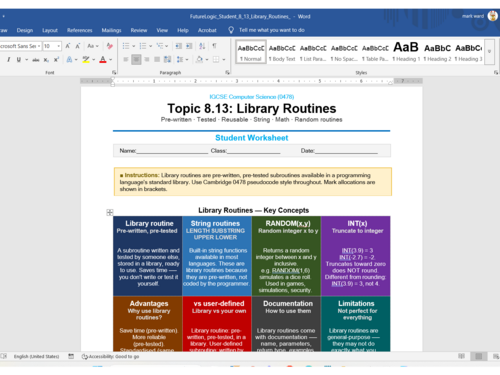Toggle subscript formatting

[46, 60]
